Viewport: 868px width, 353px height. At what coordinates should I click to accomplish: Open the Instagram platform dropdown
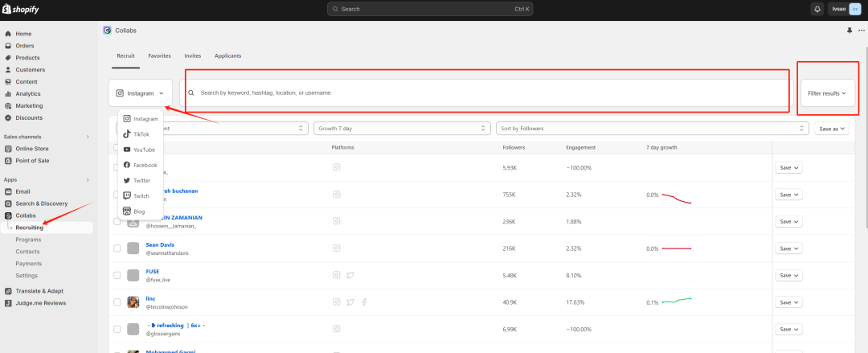pos(141,93)
